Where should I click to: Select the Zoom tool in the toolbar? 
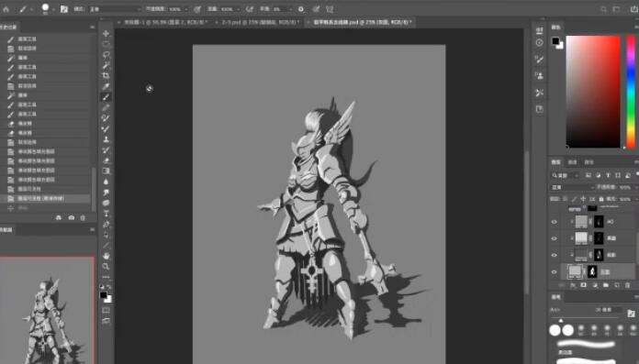click(x=106, y=267)
